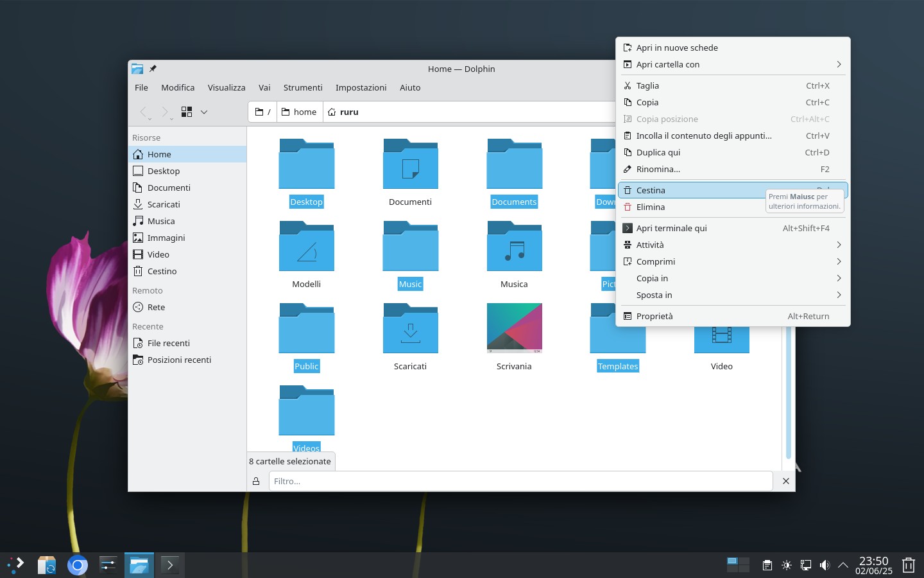Image resolution: width=924 pixels, height=578 pixels.
Task: Open the Scaricati folder icon in the file view
Action: [411, 328]
